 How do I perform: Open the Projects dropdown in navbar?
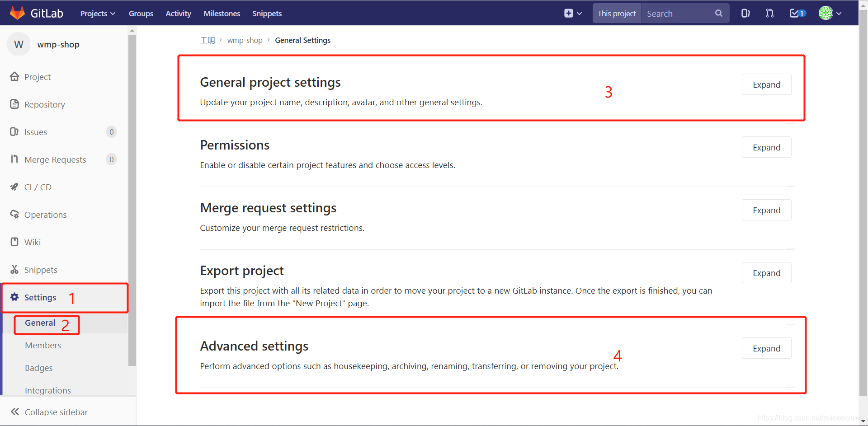click(98, 14)
